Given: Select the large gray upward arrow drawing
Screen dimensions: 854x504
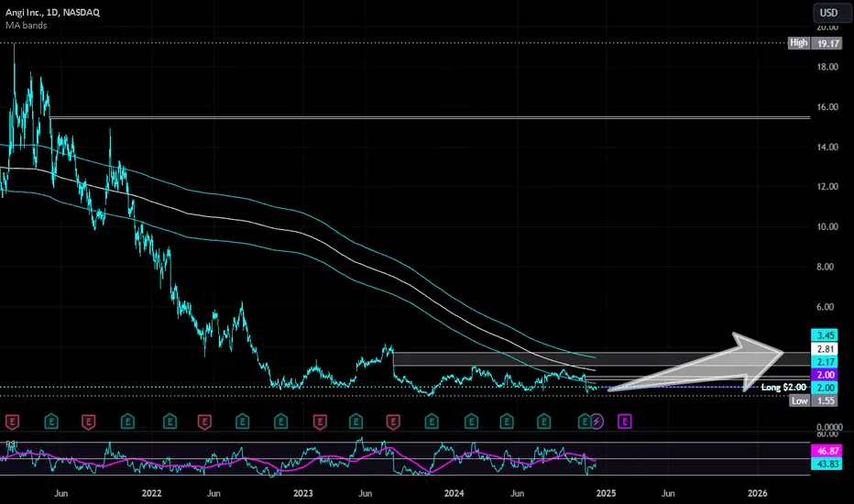Looking at the screenshot, I should [697, 362].
